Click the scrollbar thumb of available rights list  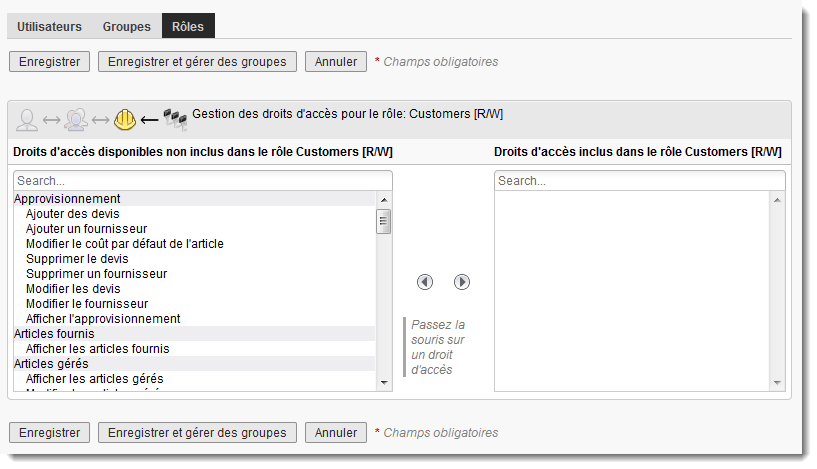pyautogui.click(x=384, y=221)
